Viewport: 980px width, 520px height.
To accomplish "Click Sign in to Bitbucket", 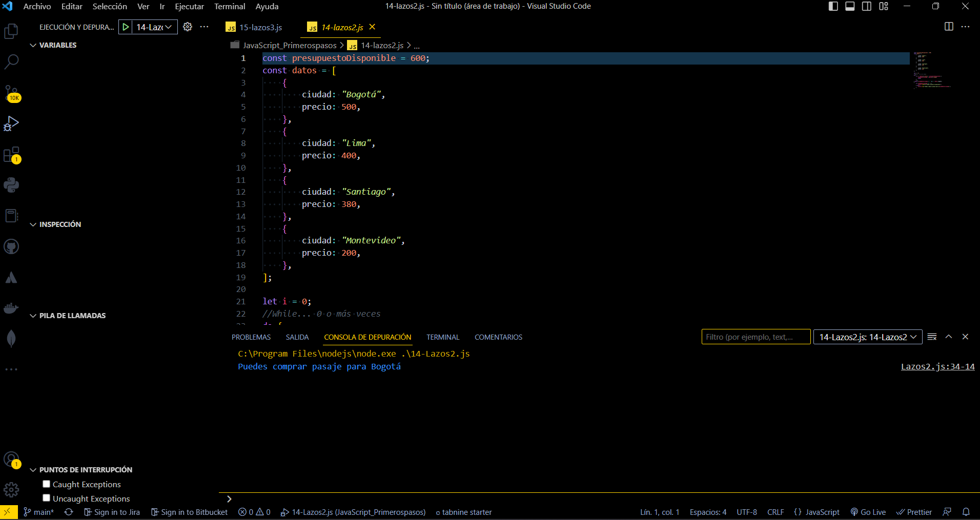I will tap(189, 512).
